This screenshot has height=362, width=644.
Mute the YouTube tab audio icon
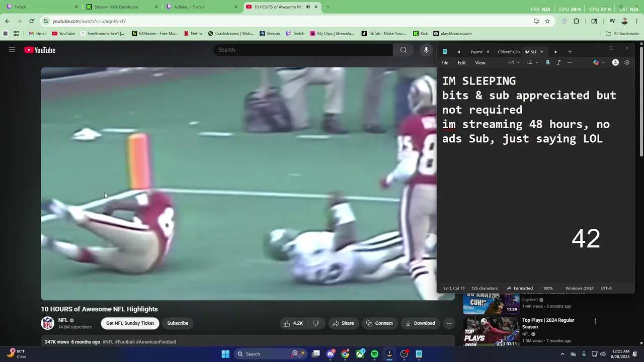pos(308,7)
